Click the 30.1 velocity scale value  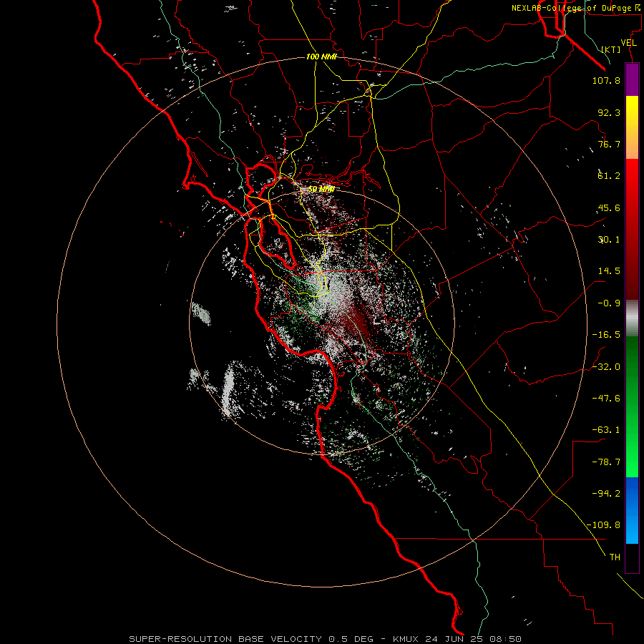click(x=609, y=240)
